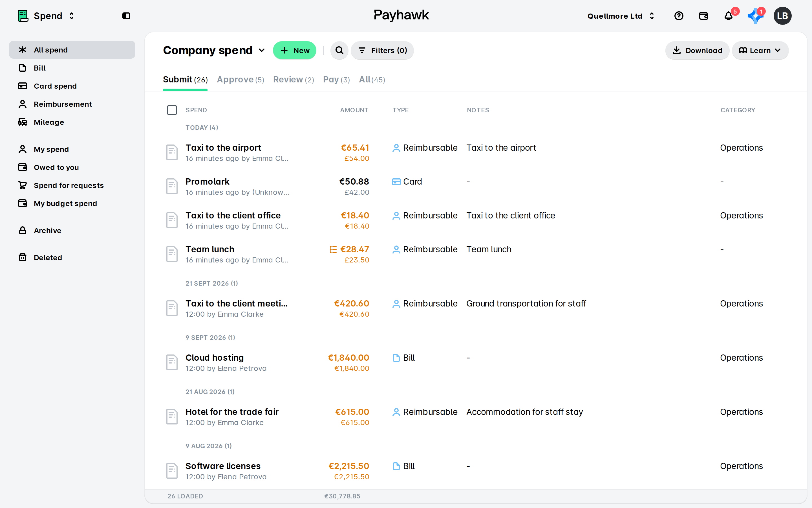Open the help question mark icon
This screenshot has height=508, width=812.
(678, 16)
